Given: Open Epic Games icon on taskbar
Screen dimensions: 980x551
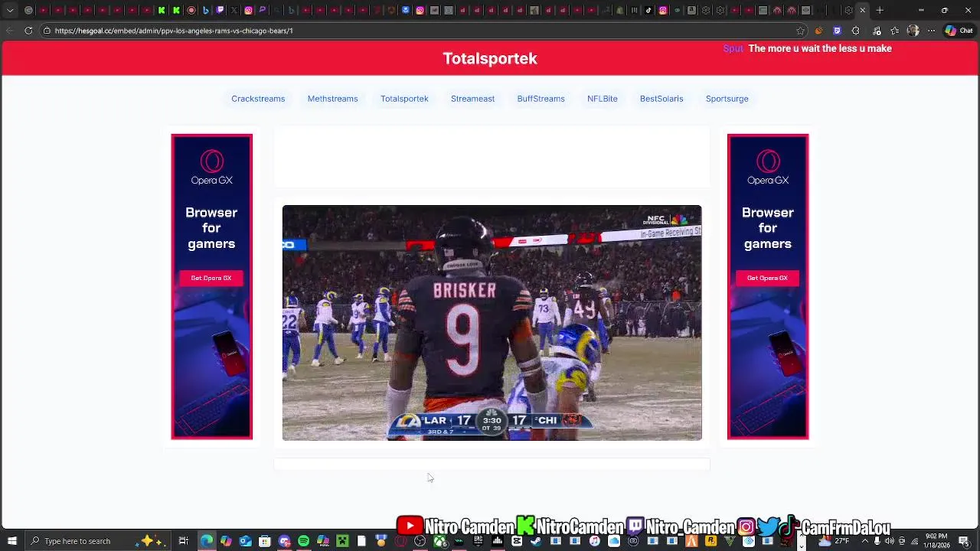Looking at the screenshot, I should click(x=478, y=541).
